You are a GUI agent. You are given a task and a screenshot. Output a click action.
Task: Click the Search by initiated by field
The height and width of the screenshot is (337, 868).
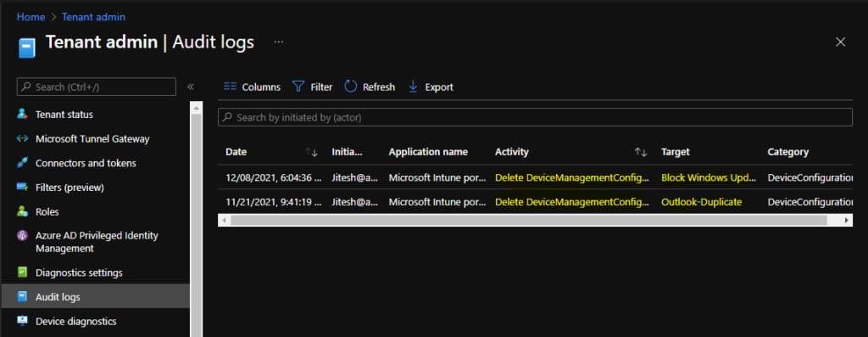(x=536, y=117)
